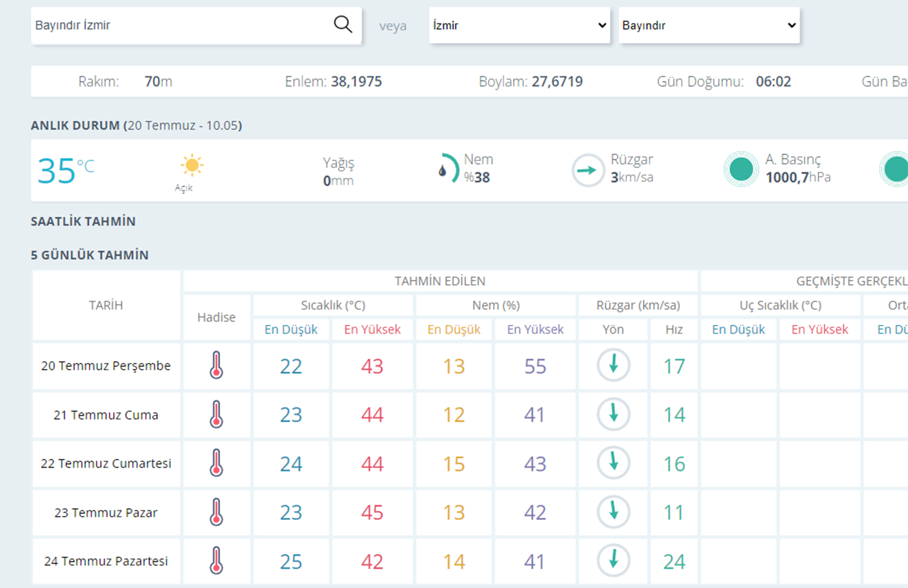The image size is (908, 588).
Task: Click the 5 GÜNLÜK TAHMİN heading
Action: pyautogui.click(x=89, y=255)
